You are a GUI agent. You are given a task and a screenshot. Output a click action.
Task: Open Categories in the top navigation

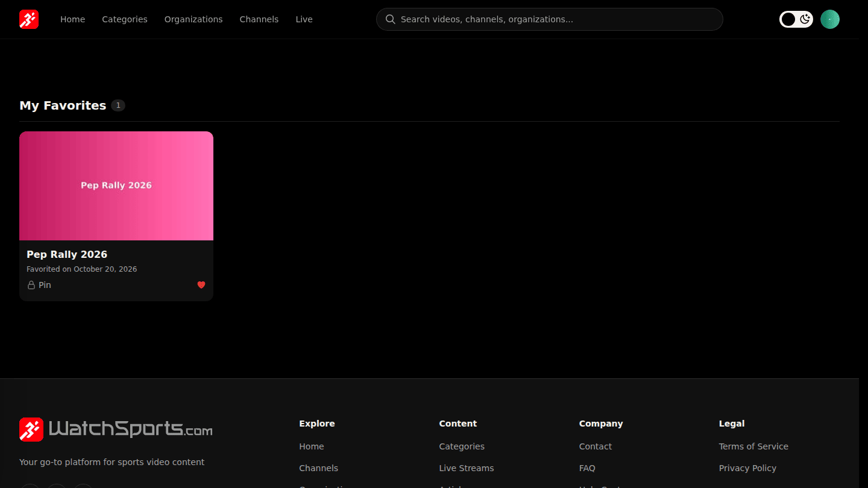click(x=125, y=19)
